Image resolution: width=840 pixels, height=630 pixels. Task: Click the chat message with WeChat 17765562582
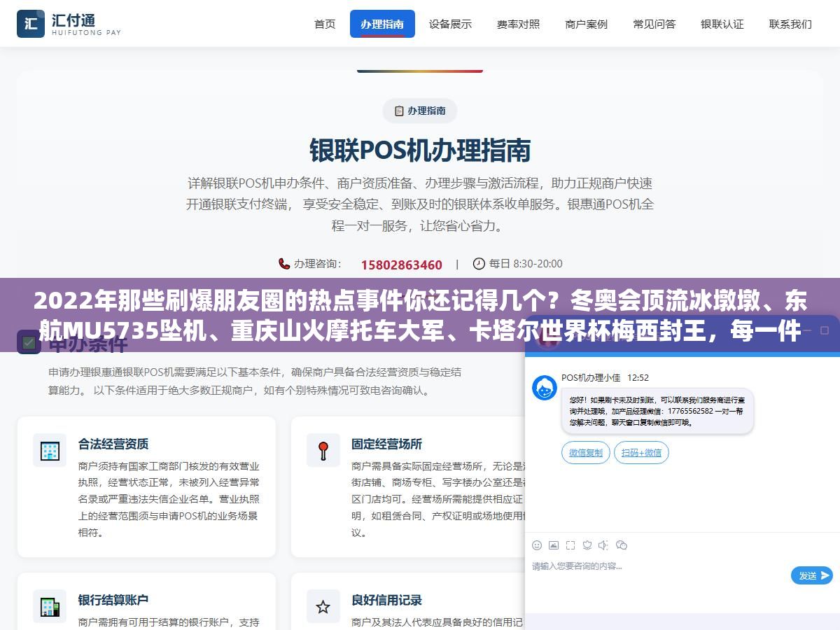click(657, 411)
